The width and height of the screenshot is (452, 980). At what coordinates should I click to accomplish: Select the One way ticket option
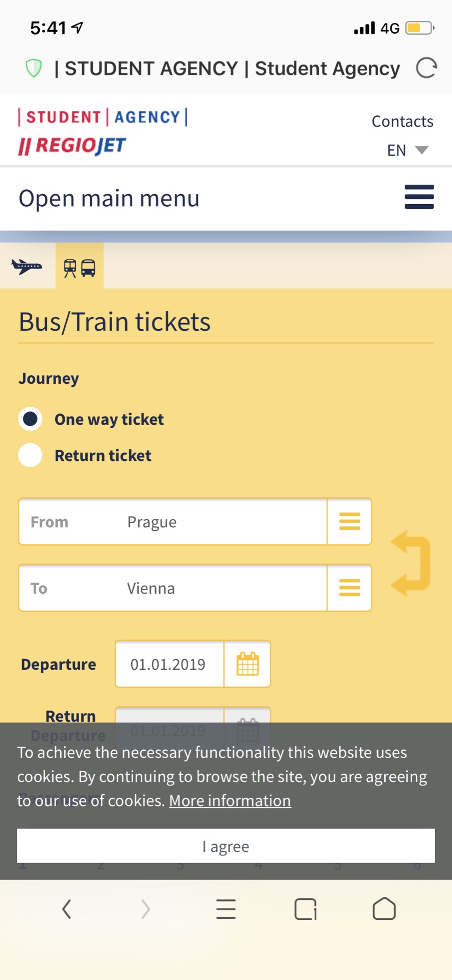[x=31, y=419]
